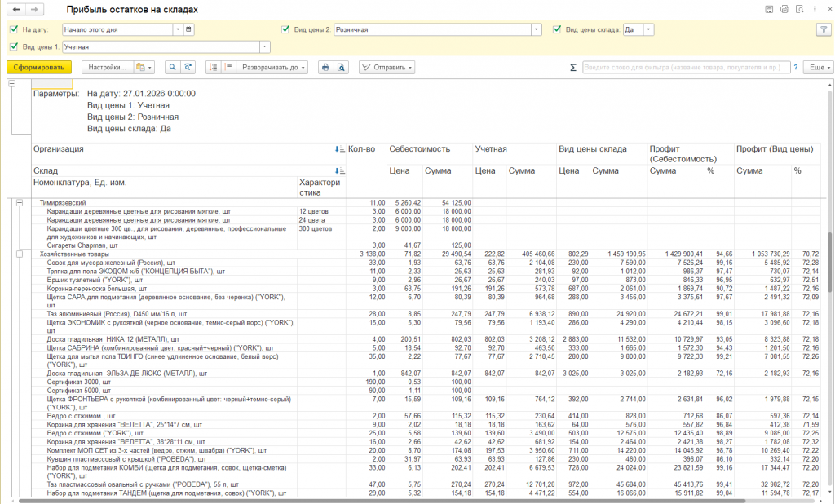
Task: Open print preview from report toolbar
Action: [x=342, y=67]
